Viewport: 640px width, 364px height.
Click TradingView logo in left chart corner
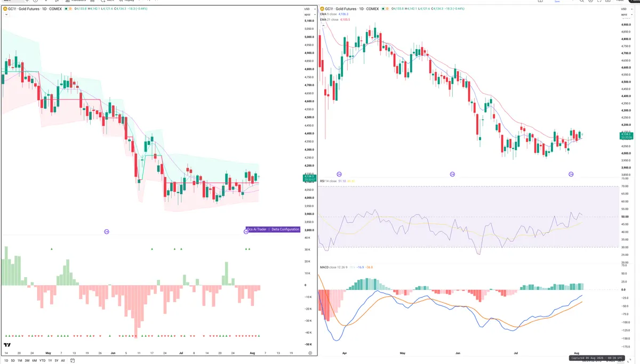tap(7, 345)
